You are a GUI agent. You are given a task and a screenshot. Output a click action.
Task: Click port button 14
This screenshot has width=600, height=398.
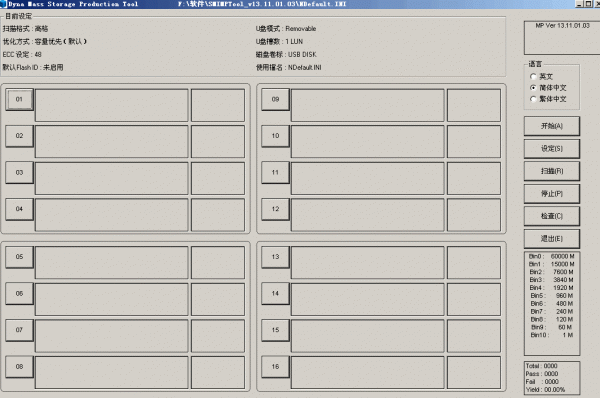275,294
